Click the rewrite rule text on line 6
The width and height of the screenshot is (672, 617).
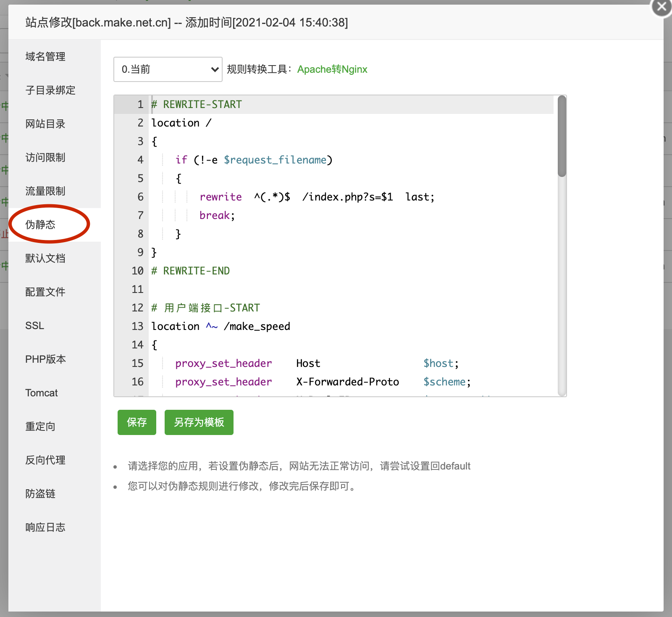pos(317,197)
